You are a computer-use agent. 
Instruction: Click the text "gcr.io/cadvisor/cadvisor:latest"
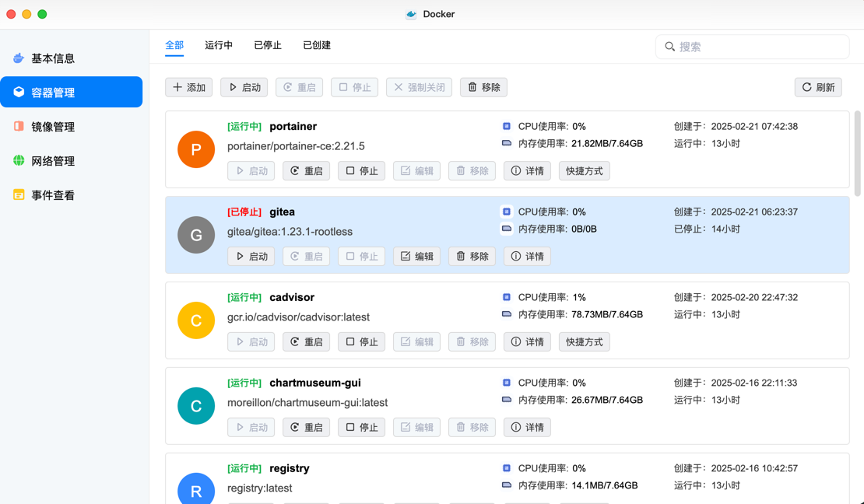pos(298,317)
